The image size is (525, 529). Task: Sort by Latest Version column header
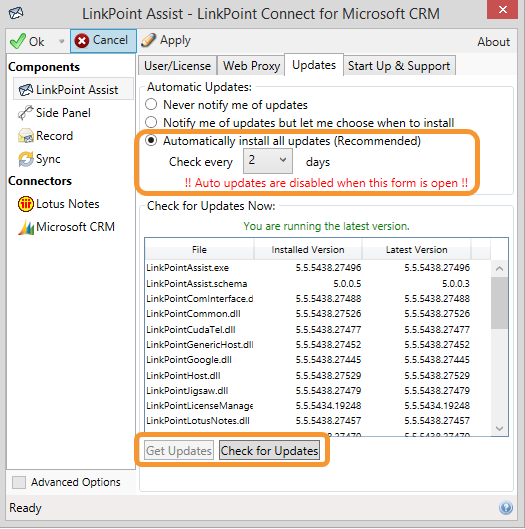416,250
